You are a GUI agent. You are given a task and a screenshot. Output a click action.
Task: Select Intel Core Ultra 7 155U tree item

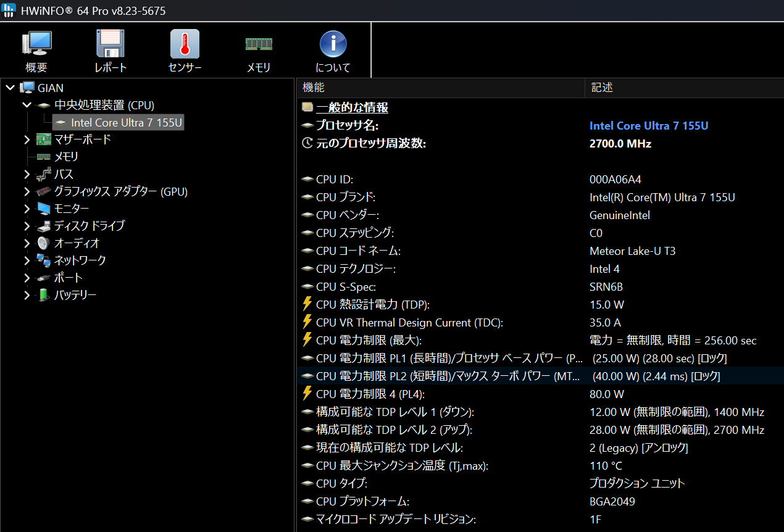(119, 122)
